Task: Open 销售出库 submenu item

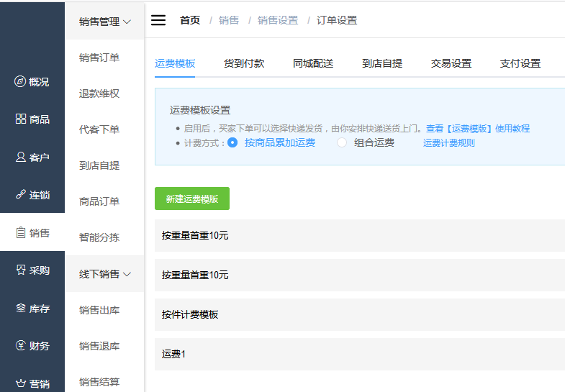Action: click(x=99, y=310)
